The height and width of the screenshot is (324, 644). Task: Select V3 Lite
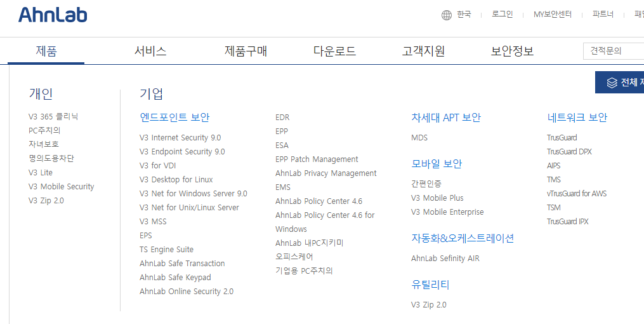click(40, 173)
